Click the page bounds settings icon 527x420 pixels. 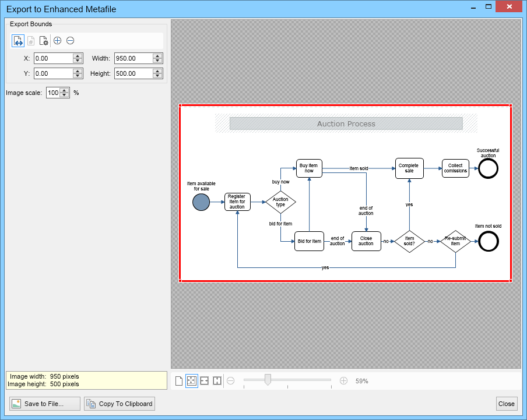(x=44, y=41)
